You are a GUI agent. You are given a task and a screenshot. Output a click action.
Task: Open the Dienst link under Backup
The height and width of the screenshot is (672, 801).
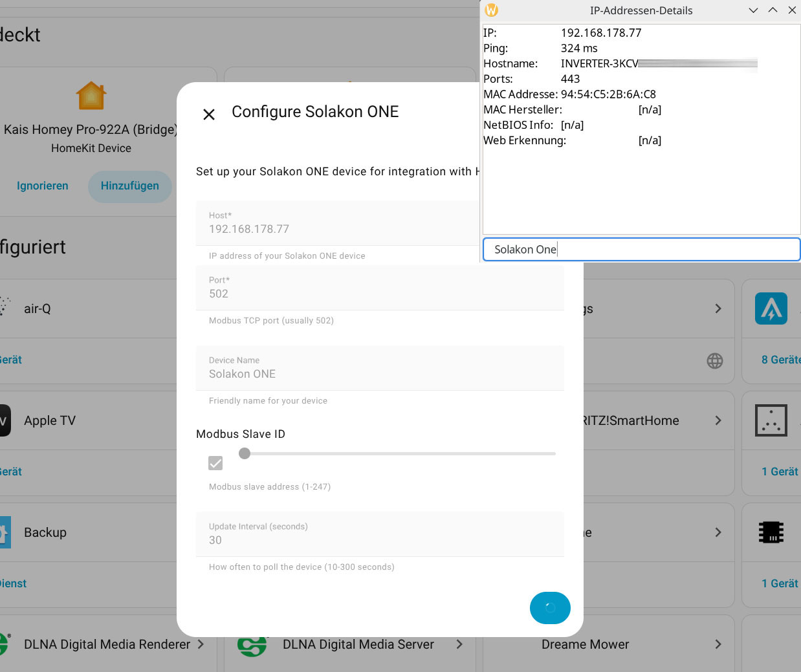click(x=13, y=583)
